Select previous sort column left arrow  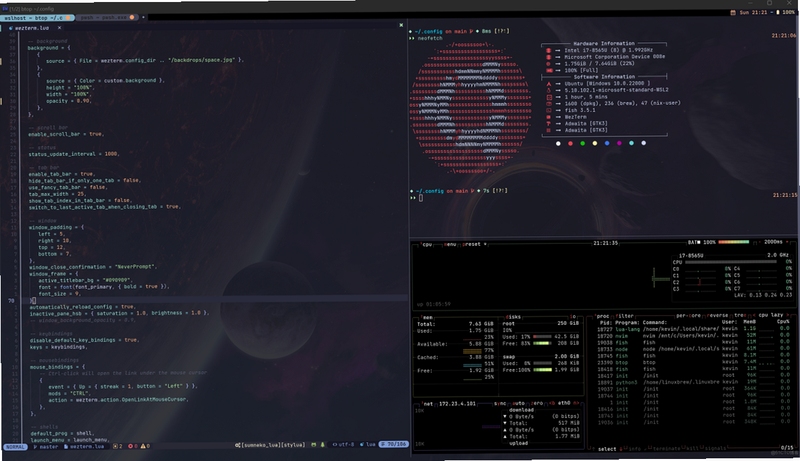[x=753, y=316]
